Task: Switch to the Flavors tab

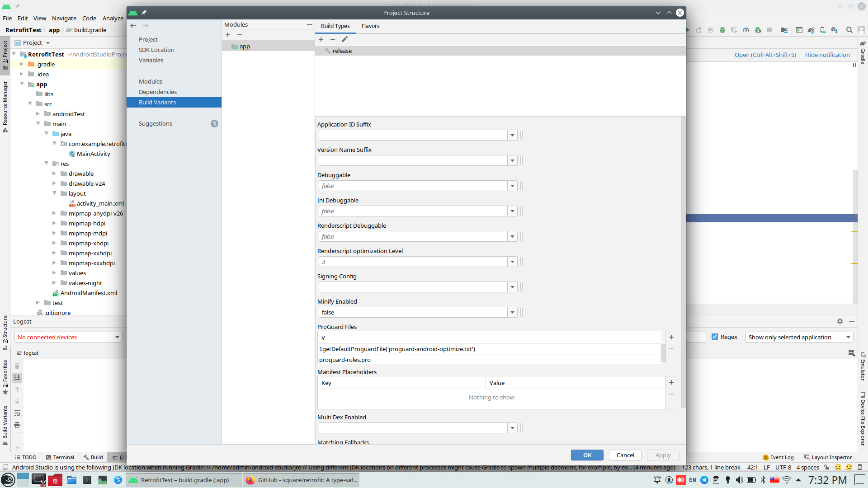Action: click(370, 26)
